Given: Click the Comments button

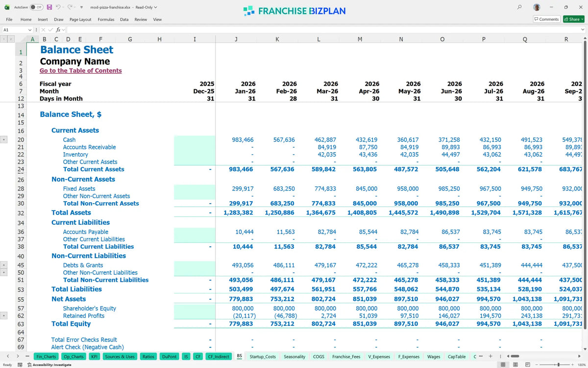Looking at the screenshot, I should [x=546, y=19].
